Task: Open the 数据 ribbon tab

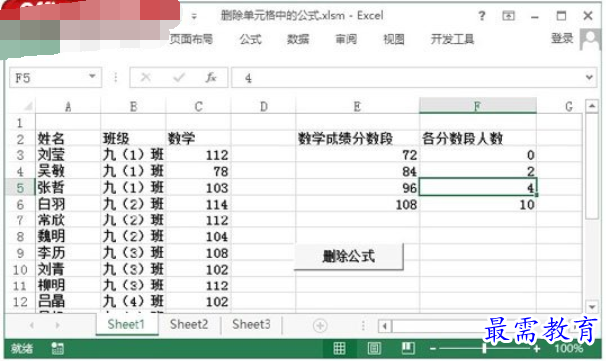Action: point(298,39)
